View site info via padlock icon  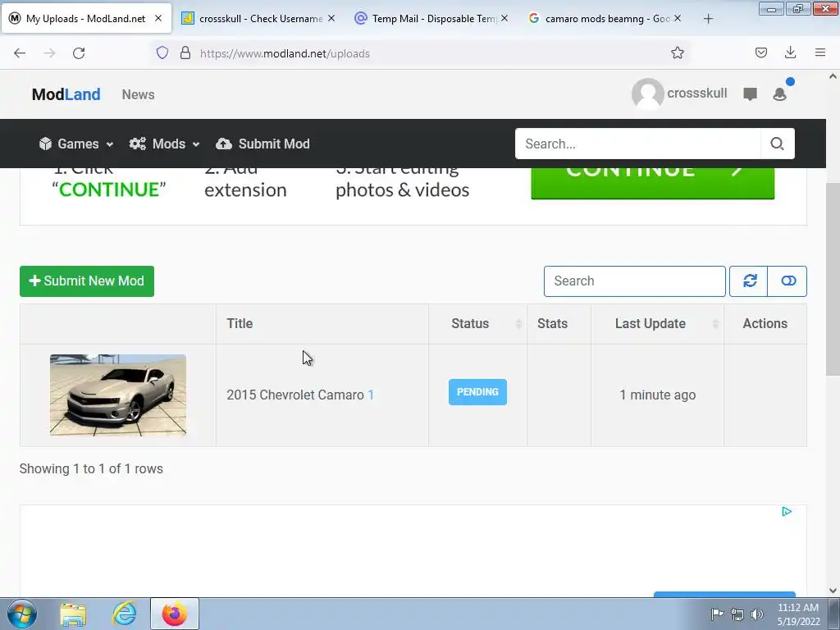[185, 53]
